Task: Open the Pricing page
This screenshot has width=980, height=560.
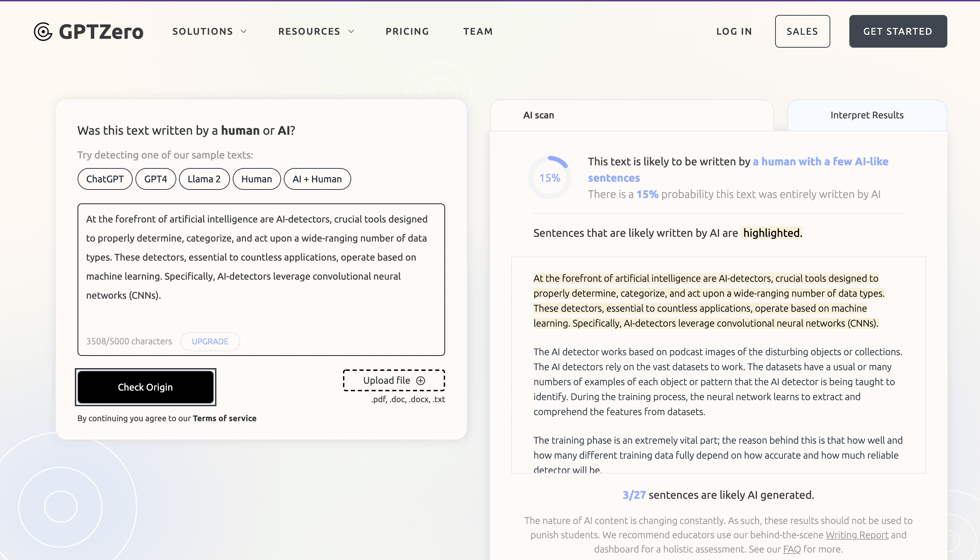Action: [x=407, y=32]
